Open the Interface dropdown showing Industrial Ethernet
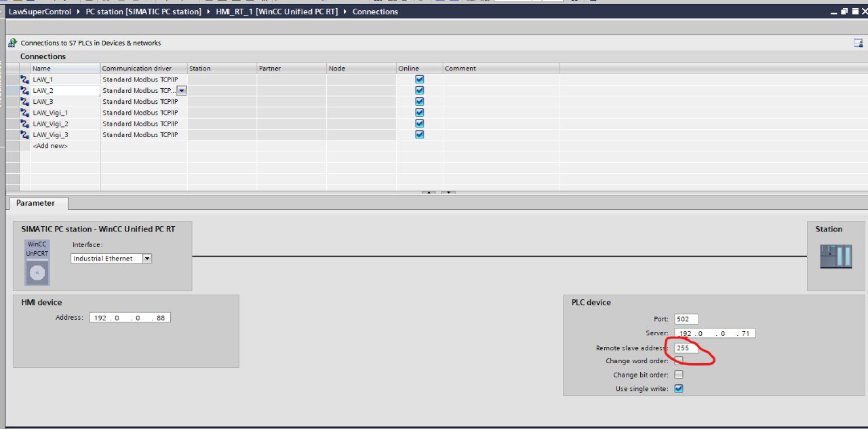This screenshot has width=868, height=429. pos(147,259)
